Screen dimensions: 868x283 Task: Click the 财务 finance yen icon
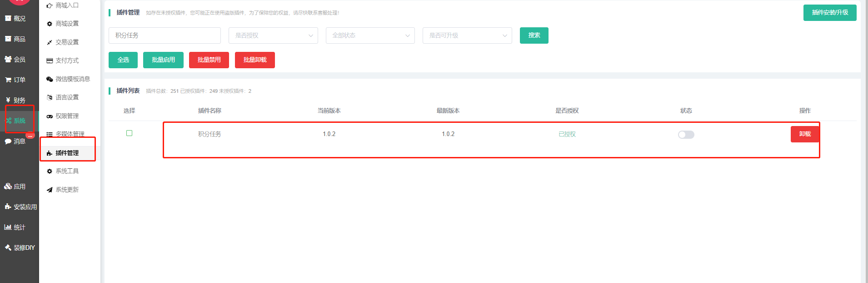pyautogui.click(x=8, y=100)
